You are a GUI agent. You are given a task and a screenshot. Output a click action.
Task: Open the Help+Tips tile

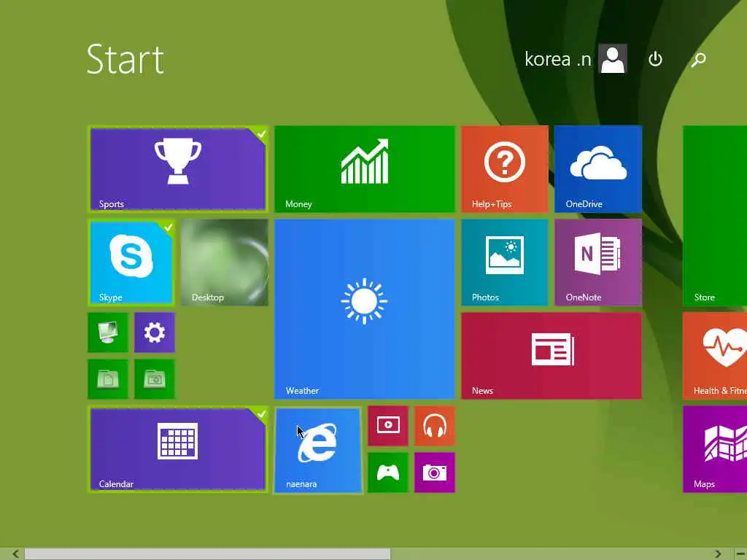505,169
